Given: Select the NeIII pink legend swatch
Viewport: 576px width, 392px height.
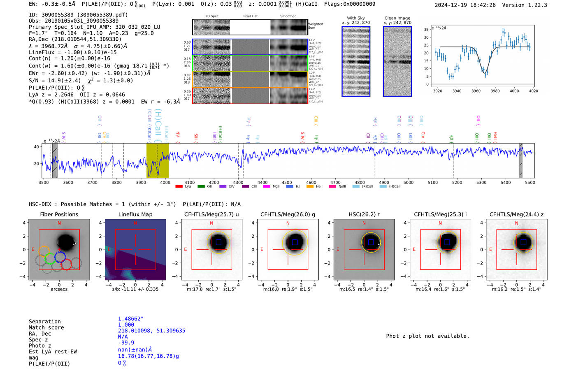Looking at the screenshot, I should click(x=332, y=186).
